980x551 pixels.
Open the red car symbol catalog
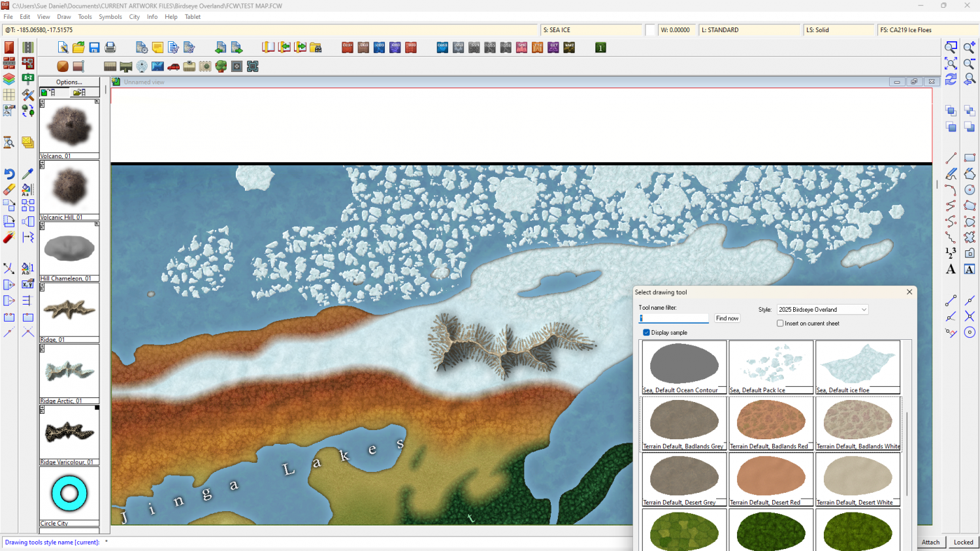click(x=174, y=66)
